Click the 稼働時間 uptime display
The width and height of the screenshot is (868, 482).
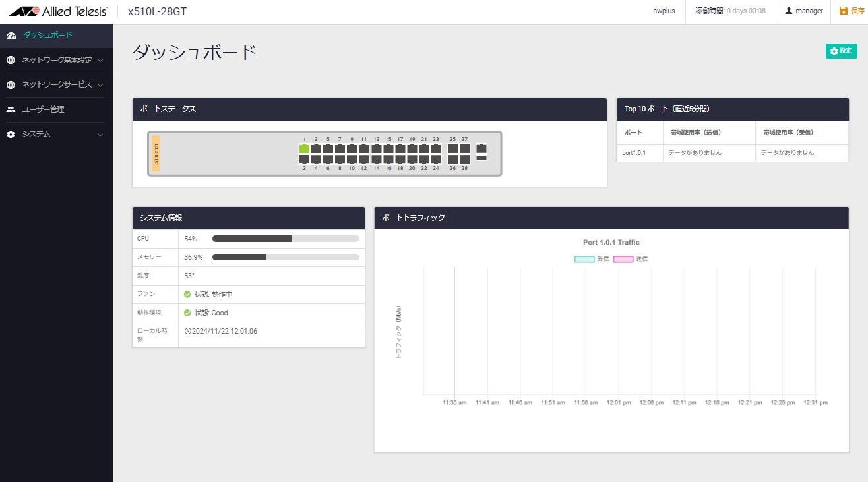(730, 11)
